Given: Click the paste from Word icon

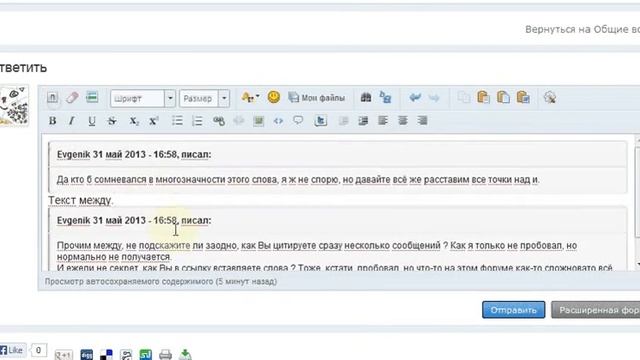Looking at the screenshot, I should 523,98.
